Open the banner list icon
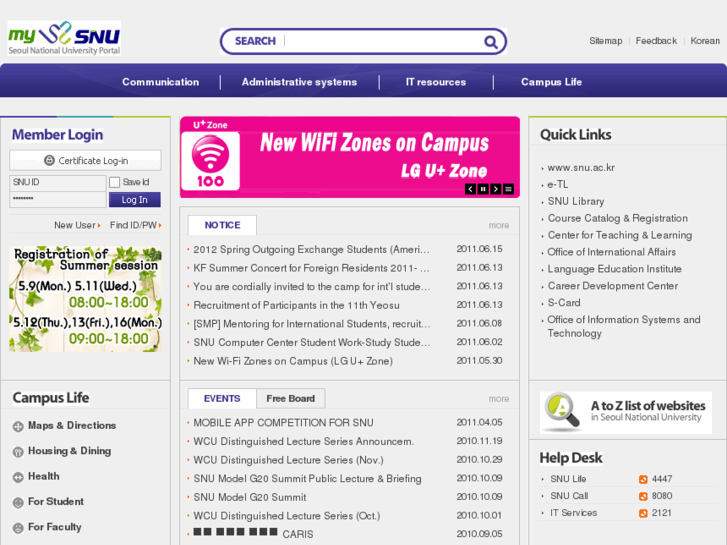This screenshot has height=545, width=727. tap(509, 189)
